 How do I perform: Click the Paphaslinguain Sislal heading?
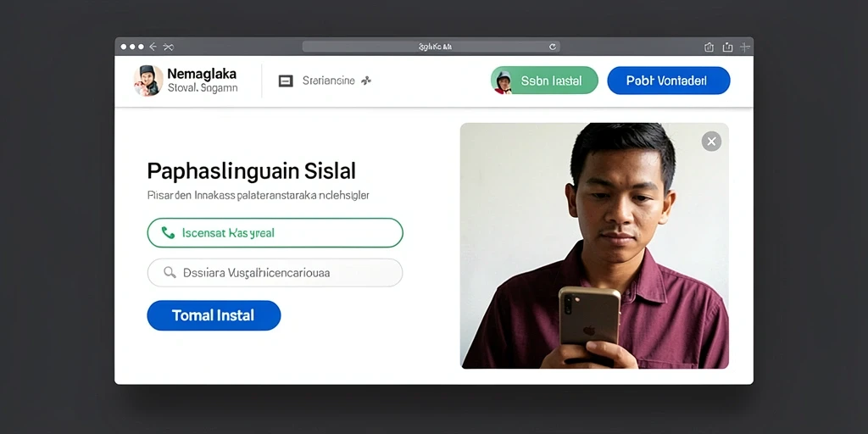tap(251, 171)
